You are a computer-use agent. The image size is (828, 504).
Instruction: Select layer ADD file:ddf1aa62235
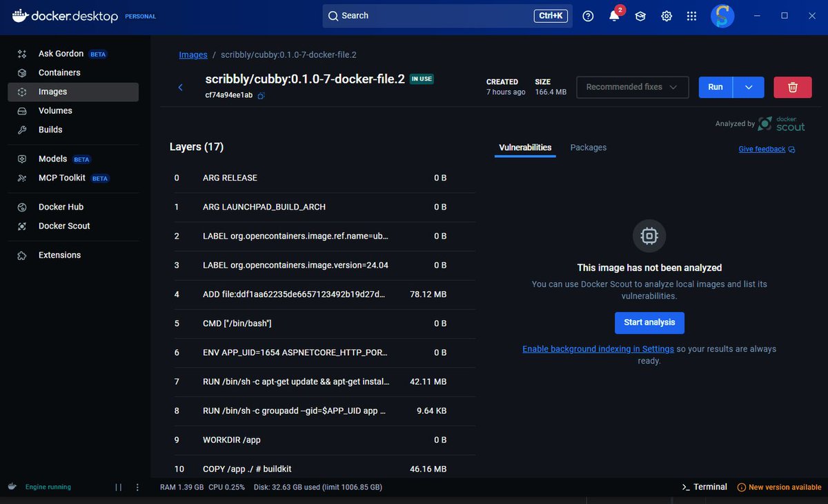tap(322, 294)
